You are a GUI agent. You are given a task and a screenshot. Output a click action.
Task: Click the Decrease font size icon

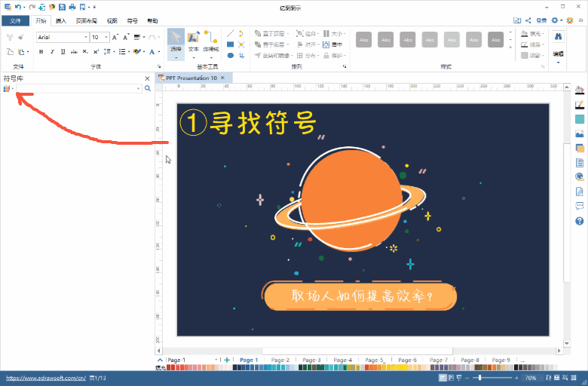pyautogui.click(x=127, y=37)
